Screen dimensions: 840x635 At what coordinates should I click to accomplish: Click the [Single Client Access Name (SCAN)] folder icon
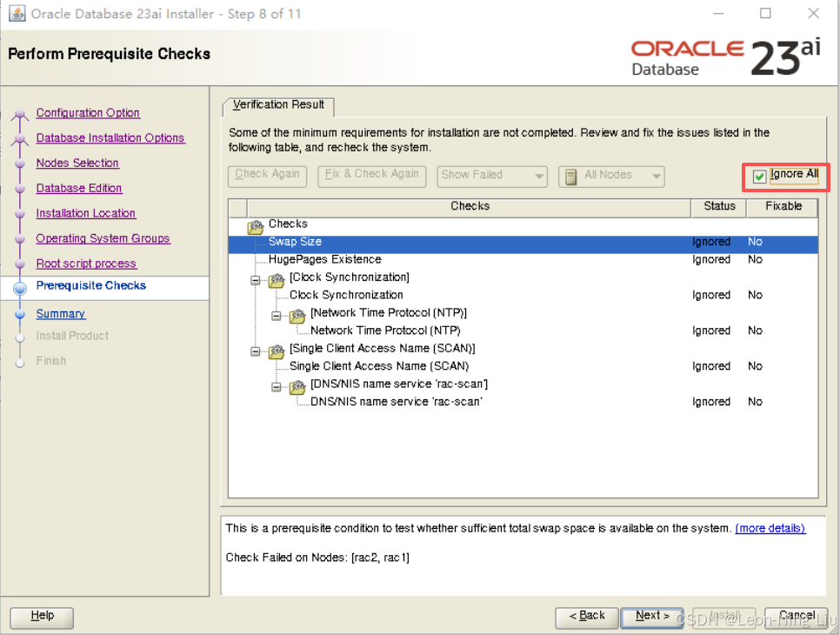[277, 351]
